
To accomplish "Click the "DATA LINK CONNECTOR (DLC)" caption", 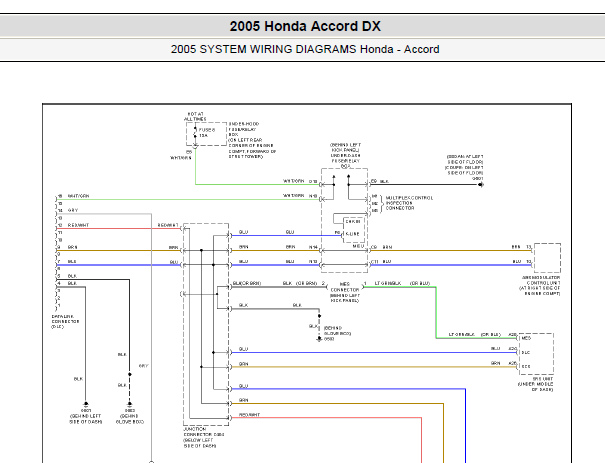I will [65, 321].
